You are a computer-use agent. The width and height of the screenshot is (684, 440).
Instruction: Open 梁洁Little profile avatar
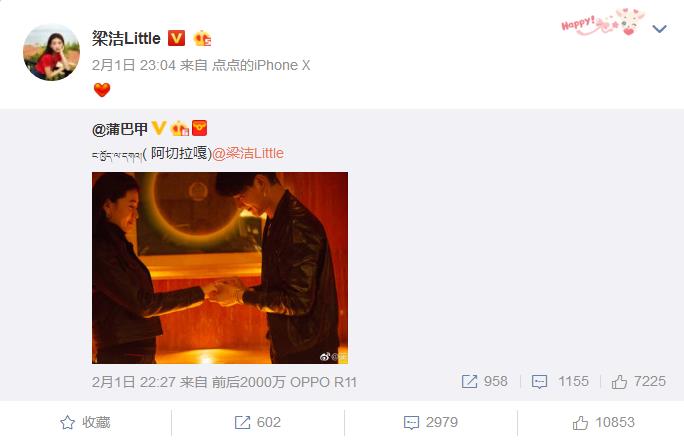tap(51, 52)
